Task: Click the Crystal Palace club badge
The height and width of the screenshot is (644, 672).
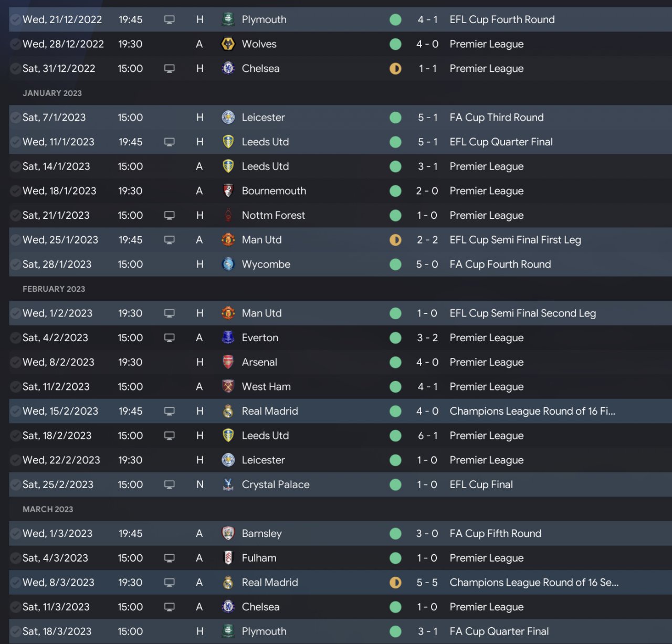Action: tap(228, 485)
